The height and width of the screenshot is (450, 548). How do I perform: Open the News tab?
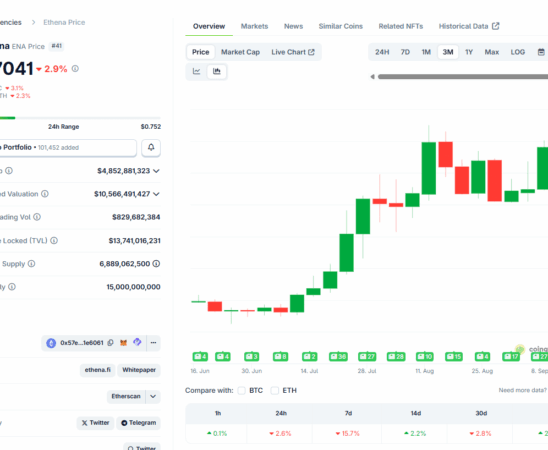[x=294, y=26]
